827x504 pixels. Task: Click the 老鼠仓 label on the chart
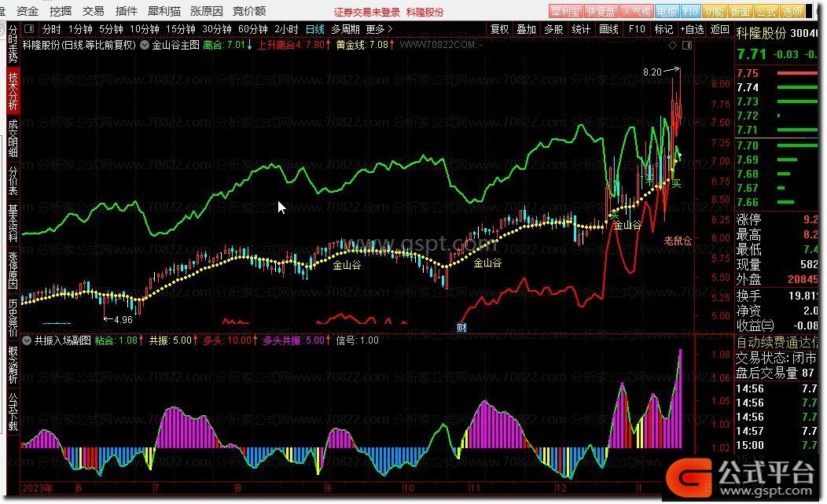pos(678,241)
